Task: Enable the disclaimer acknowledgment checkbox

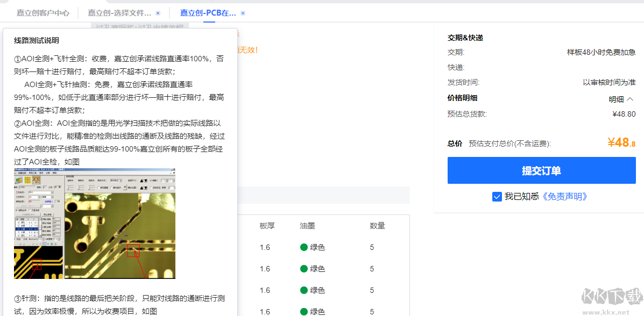Action: tap(497, 196)
